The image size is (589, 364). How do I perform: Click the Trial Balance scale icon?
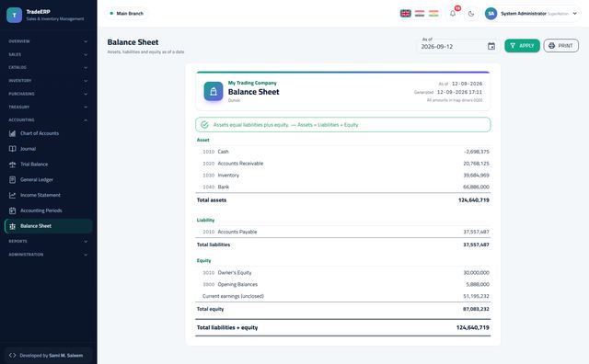[x=12, y=165]
